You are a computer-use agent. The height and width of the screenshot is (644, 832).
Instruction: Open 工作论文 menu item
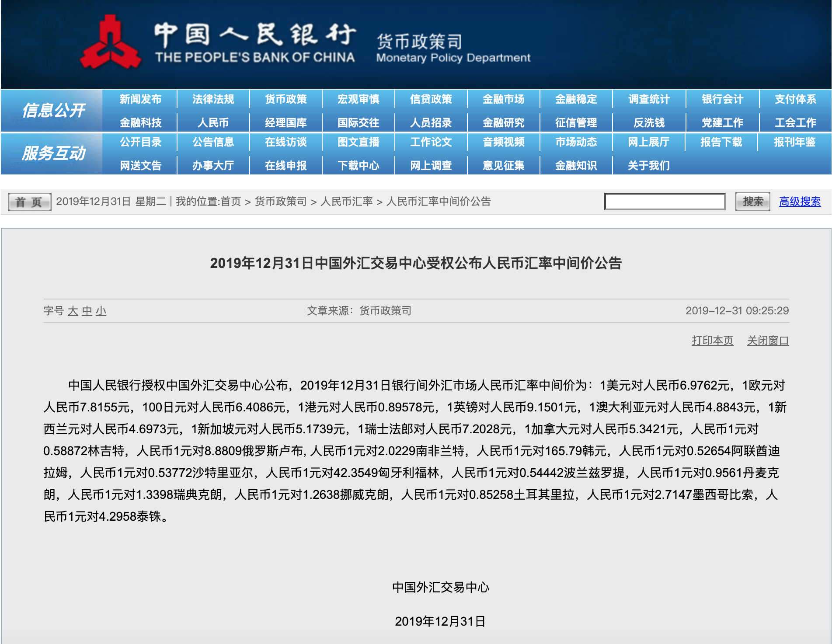point(431,142)
